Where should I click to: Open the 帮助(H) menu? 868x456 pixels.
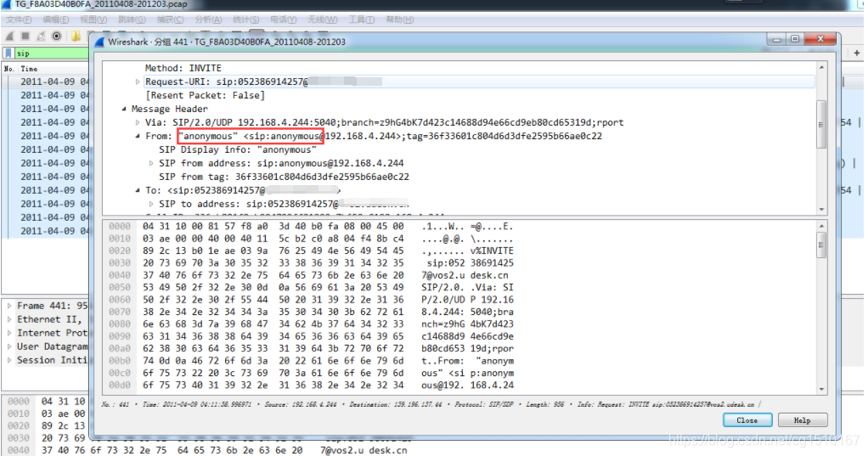click(400, 20)
